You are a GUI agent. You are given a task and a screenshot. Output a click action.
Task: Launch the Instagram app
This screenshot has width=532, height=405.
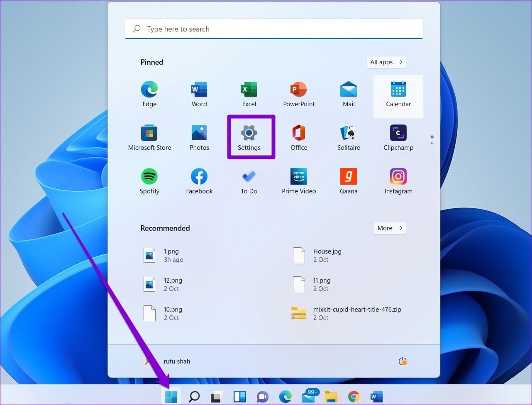pyautogui.click(x=398, y=181)
